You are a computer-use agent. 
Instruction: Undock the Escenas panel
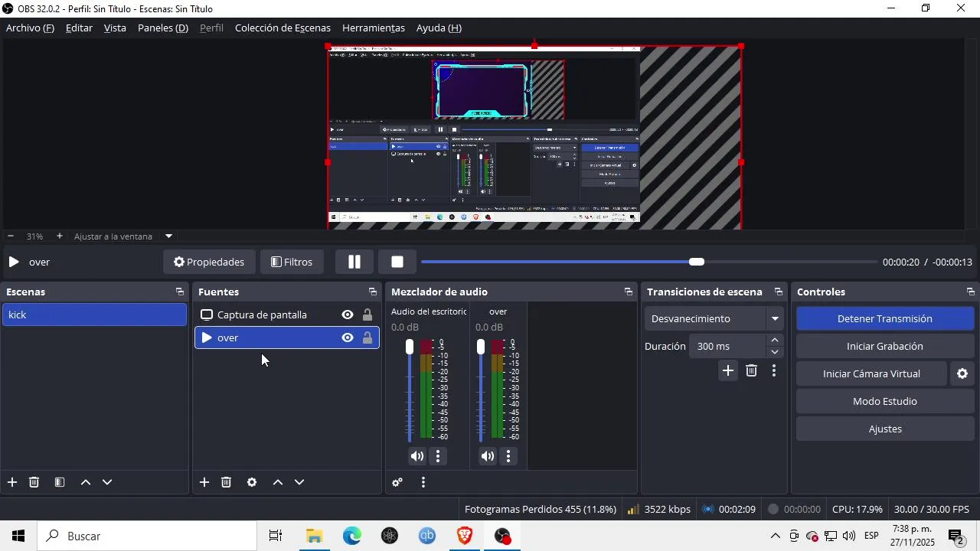(x=180, y=292)
